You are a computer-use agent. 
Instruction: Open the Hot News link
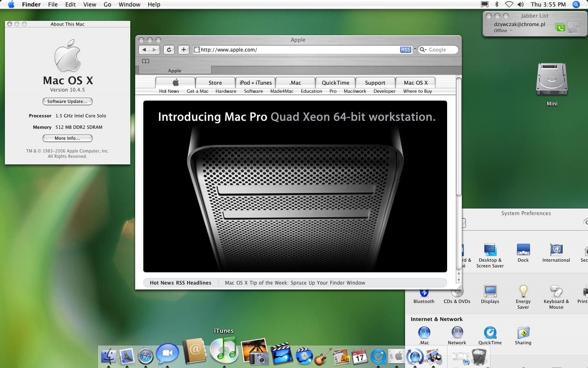(x=169, y=91)
